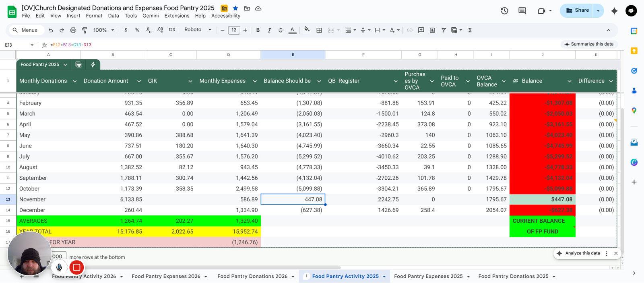Open the comments panel in the header

click(522, 11)
